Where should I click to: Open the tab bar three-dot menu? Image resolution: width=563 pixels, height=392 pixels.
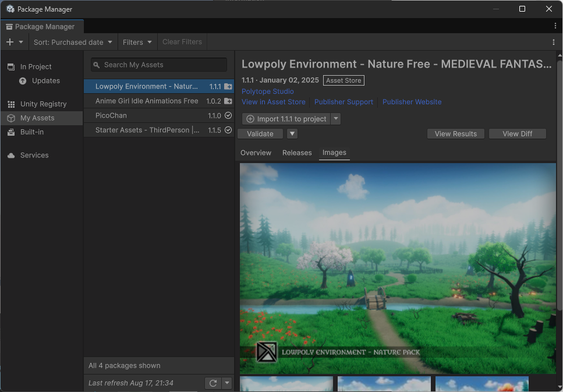(555, 26)
